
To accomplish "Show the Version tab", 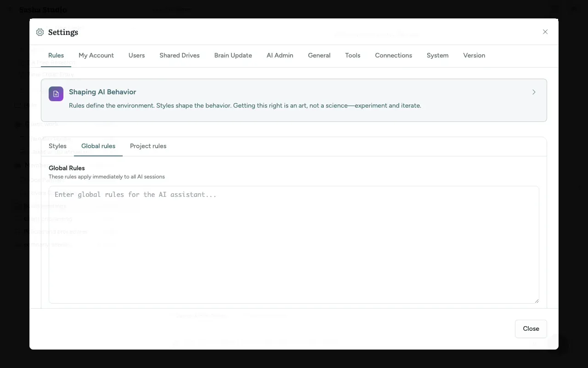I will coord(474,55).
